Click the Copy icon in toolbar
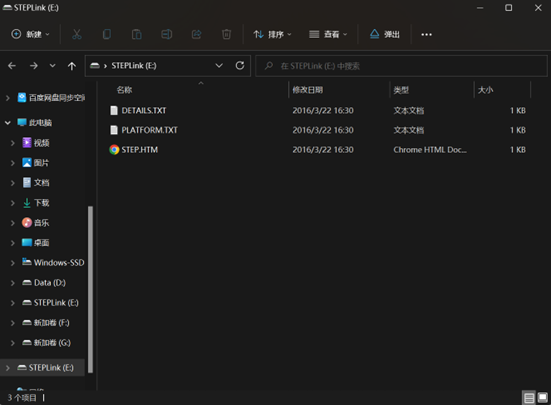Screen dimensions: 551x405 (x=107, y=34)
